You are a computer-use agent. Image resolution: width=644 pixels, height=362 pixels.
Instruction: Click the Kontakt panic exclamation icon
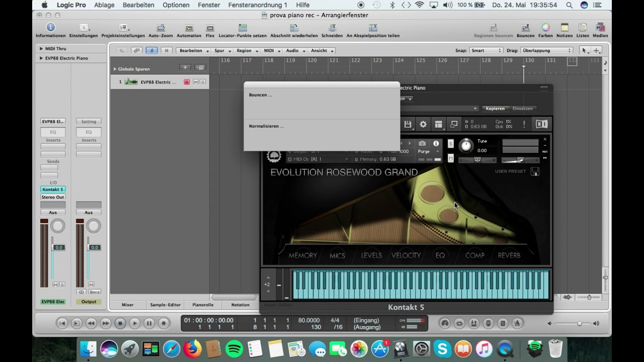click(524, 124)
